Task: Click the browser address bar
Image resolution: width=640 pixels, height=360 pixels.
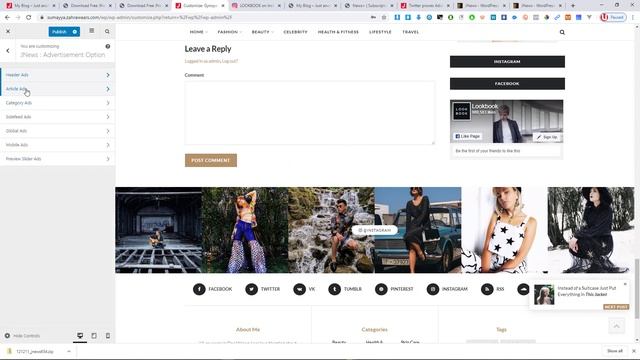Action: coord(204,18)
